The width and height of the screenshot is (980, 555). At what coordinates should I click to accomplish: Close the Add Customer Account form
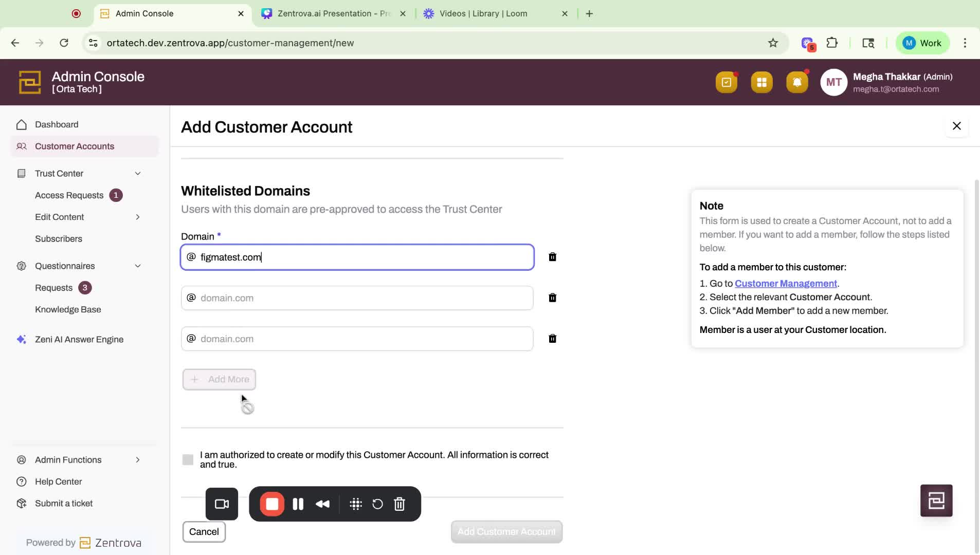(956, 126)
